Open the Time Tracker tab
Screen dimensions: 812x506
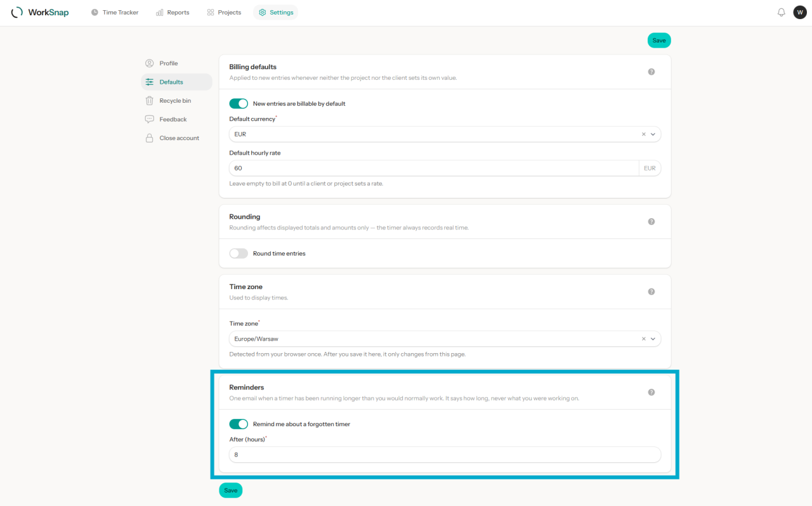[115, 12]
